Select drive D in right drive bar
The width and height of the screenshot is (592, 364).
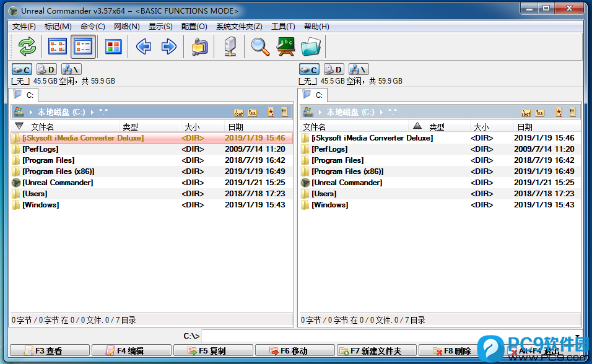(334, 69)
